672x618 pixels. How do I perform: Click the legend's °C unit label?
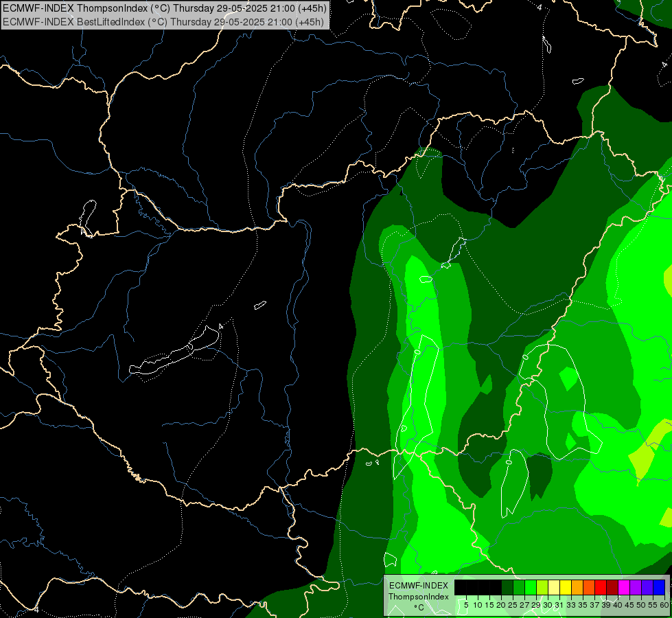click(x=419, y=608)
